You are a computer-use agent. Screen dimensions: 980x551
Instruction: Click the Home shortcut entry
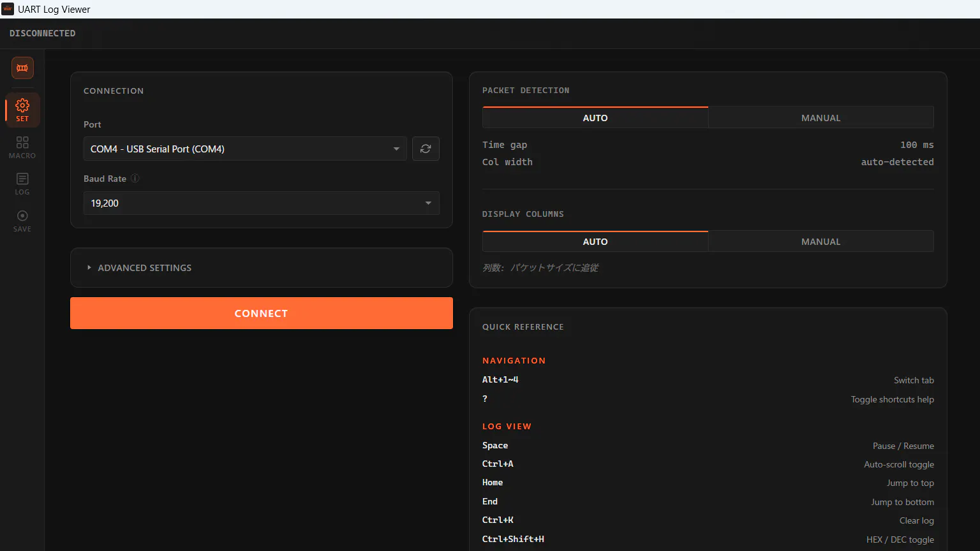tap(493, 482)
